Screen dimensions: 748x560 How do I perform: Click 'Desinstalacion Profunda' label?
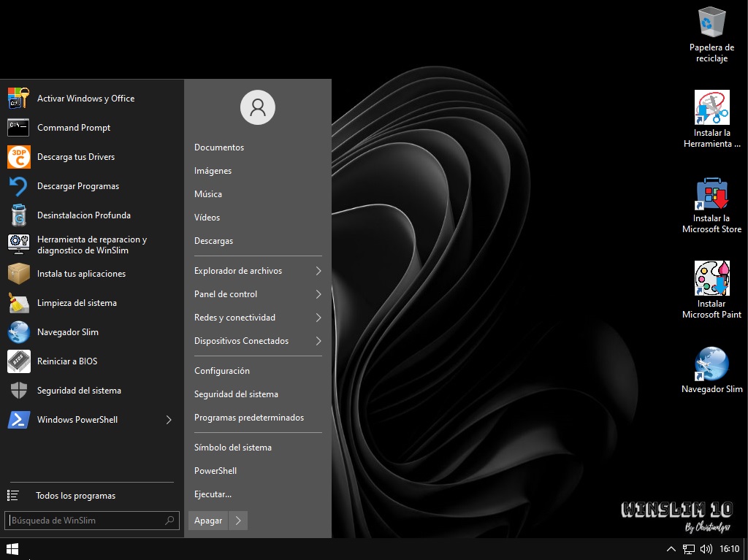pyautogui.click(x=84, y=215)
